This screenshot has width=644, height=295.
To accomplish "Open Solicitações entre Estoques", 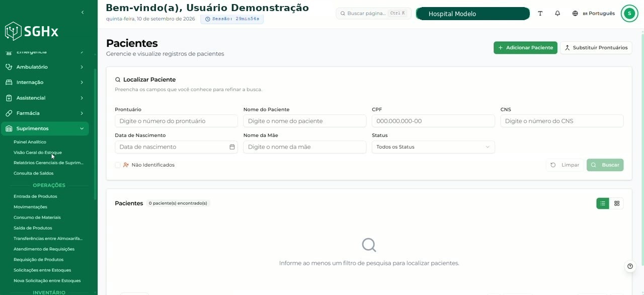I will pyautogui.click(x=42, y=270).
